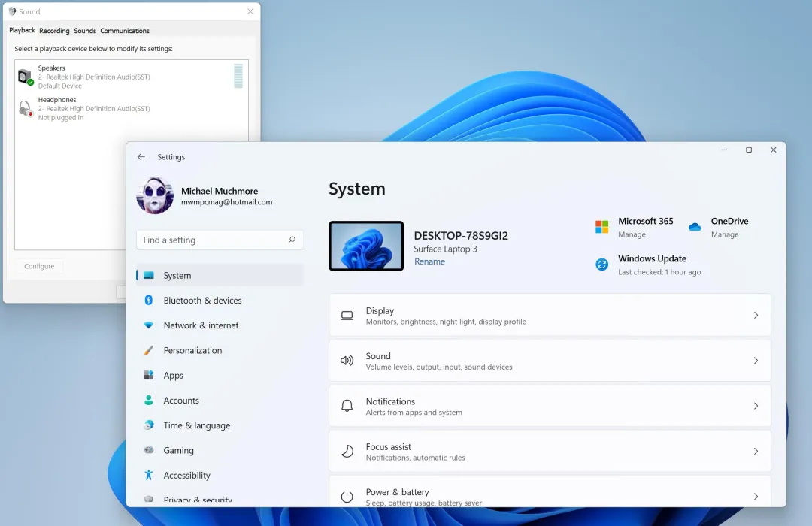Click Manage under OneDrive
812x526 pixels.
[725, 234]
